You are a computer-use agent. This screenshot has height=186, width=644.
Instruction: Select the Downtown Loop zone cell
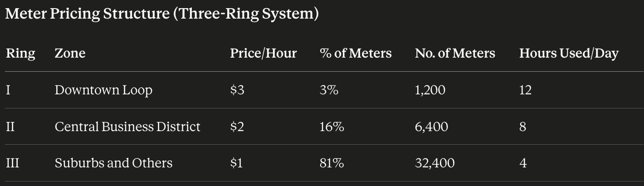click(x=103, y=90)
